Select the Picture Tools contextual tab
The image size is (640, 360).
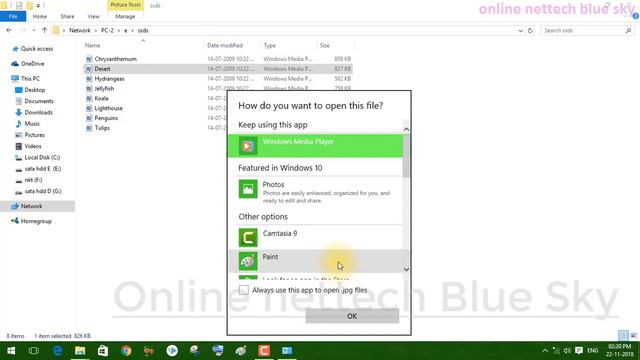[125, 5]
